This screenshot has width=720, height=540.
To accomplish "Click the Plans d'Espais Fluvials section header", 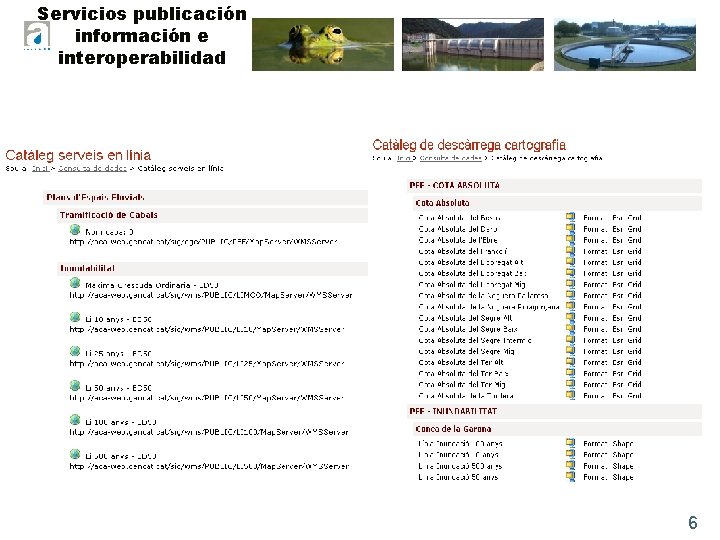I will 205,197.
